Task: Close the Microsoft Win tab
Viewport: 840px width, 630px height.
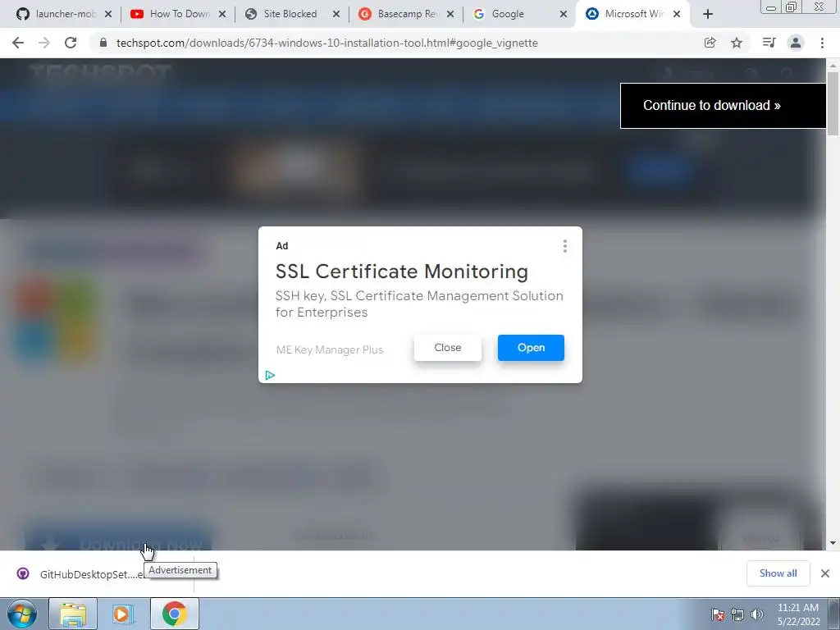Action: (677, 14)
